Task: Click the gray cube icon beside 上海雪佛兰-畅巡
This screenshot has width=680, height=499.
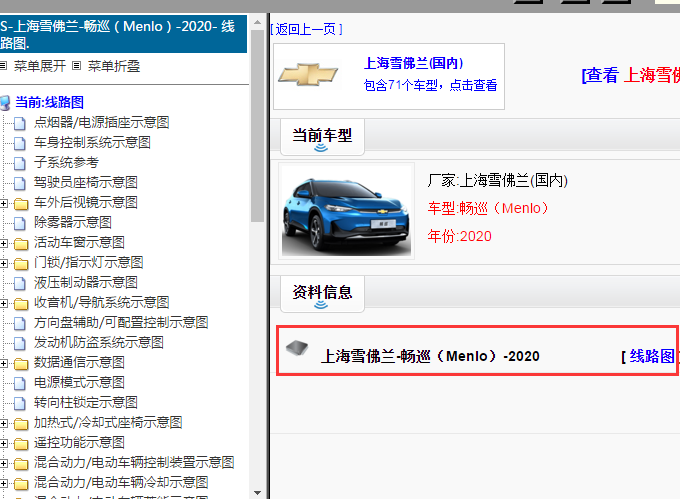Action: coord(297,347)
